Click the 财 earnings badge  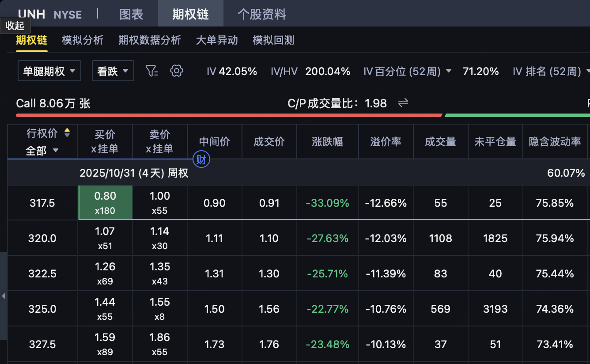point(201,159)
